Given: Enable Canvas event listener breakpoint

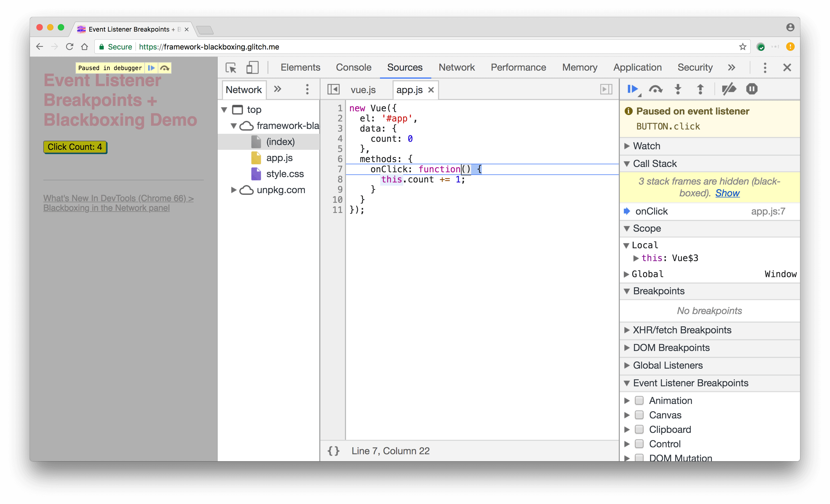Looking at the screenshot, I should 639,414.
